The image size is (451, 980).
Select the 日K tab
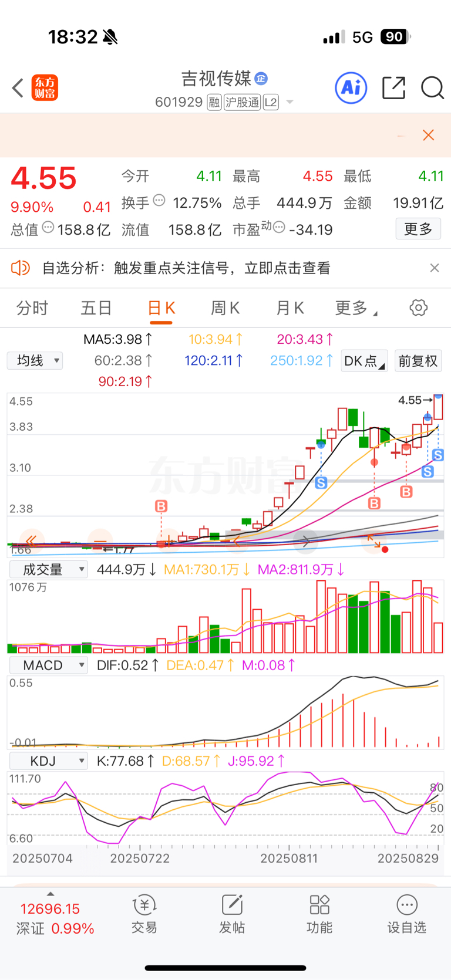pyautogui.click(x=161, y=308)
